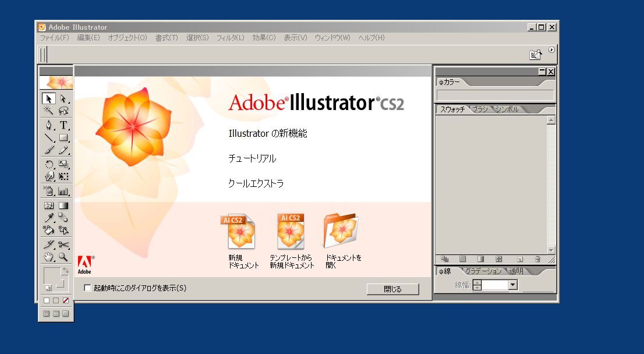Select the Paintbrush tool

[x=48, y=150]
